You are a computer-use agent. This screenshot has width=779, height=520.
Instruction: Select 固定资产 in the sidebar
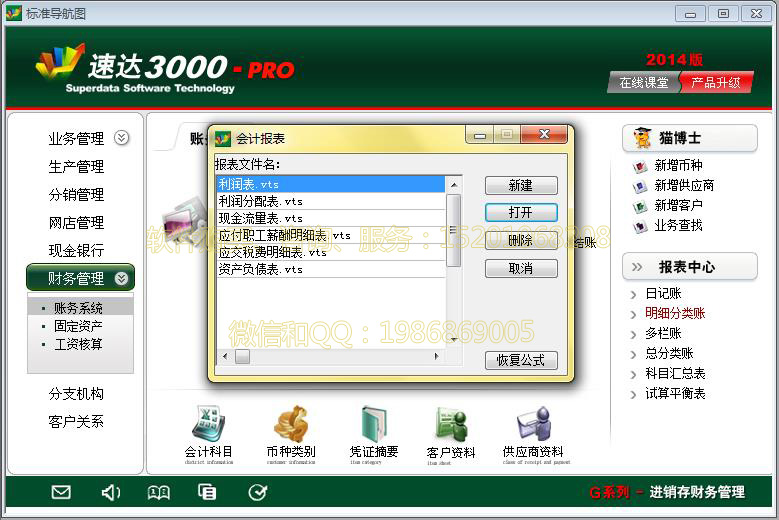pyautogui.click(x=78, y=326)
